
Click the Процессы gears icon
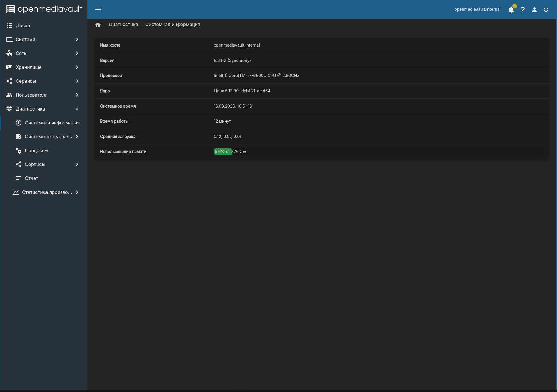pyautogui.click(x=19, y=150)
